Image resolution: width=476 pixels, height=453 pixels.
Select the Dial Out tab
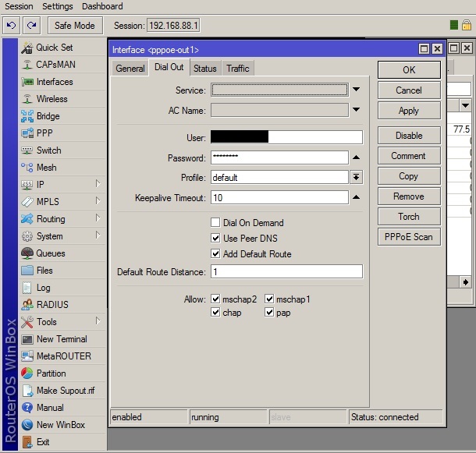[169, 67]
